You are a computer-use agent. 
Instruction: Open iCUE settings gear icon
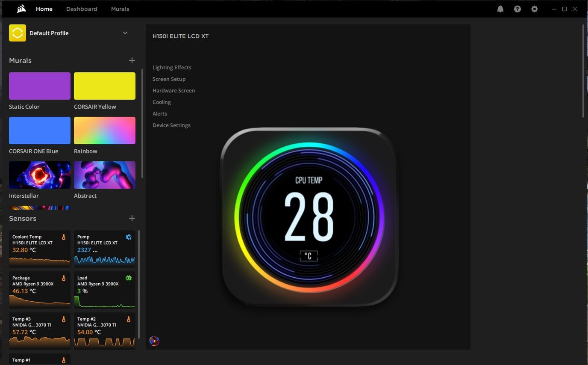[535, 9]
